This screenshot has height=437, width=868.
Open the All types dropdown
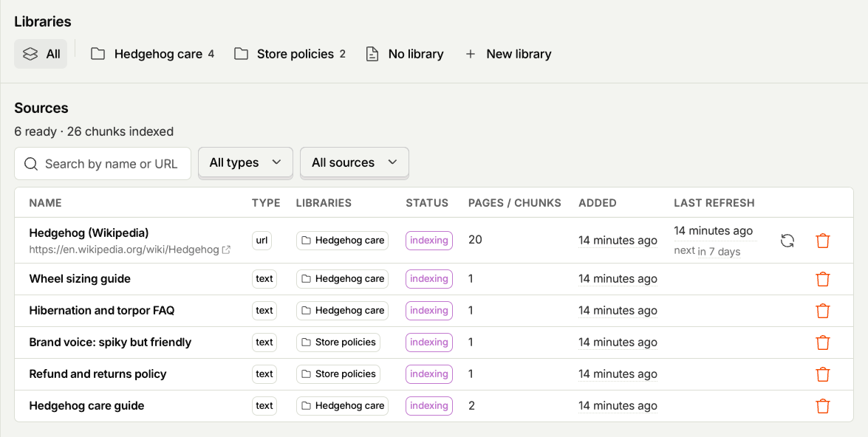click(x=245, y=162)
